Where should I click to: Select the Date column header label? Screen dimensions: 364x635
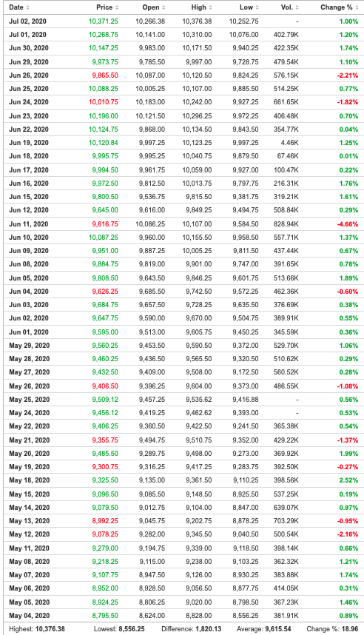coord(16,7)
